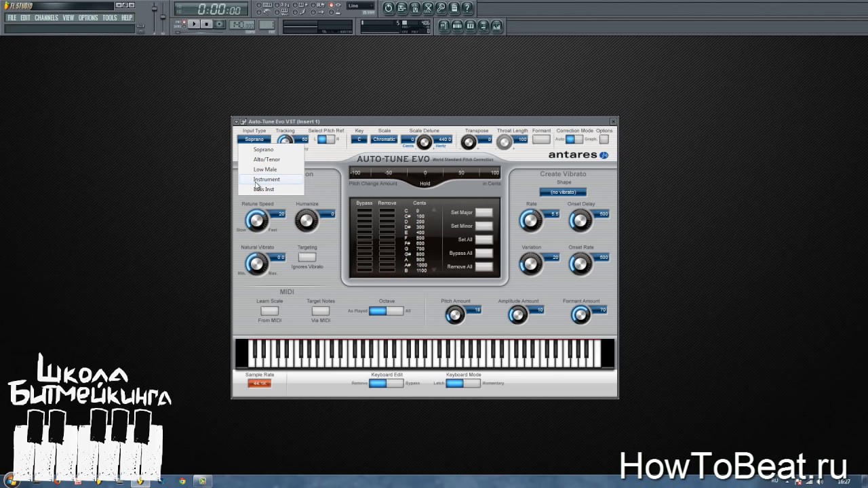Viewport: 868px width, 488px height.
Task: Click the Bypass box for note C
Action: (x=364, y=211)
